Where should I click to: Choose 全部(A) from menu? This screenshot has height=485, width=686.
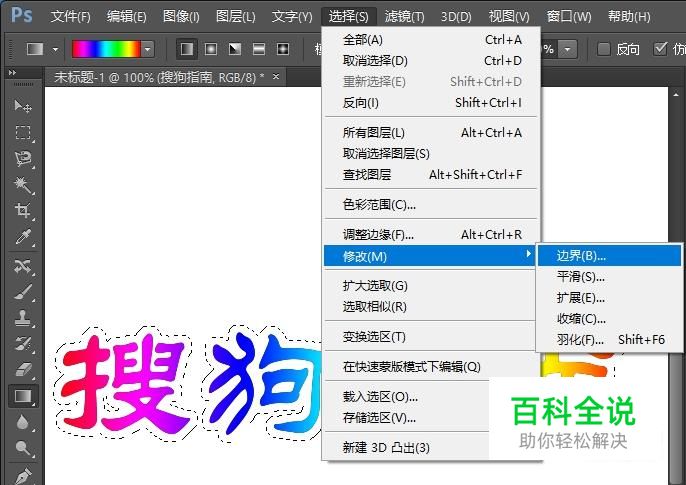pyautogui.click(x=432, y=40)
